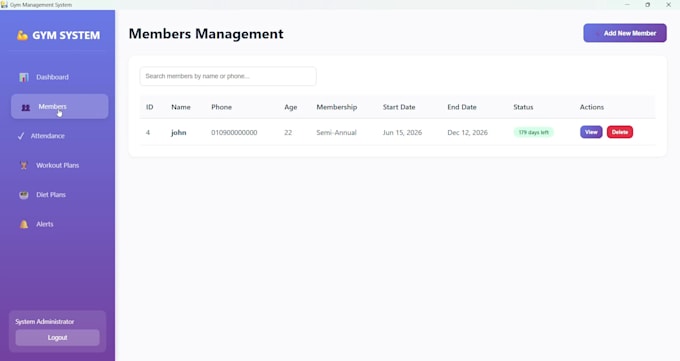Click the ID column header
Image resolution: width=680 pixels, height=361 pixels.
pyautogui.click(x=150, y=107)
